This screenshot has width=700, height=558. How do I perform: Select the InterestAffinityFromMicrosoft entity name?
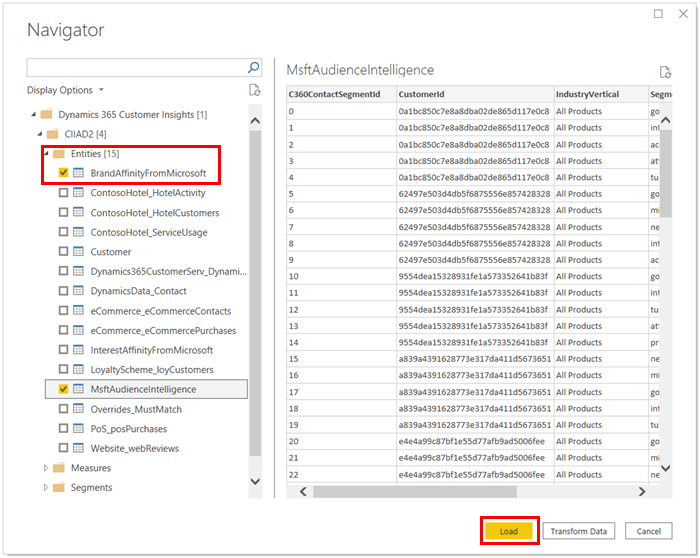pos(152,350)
